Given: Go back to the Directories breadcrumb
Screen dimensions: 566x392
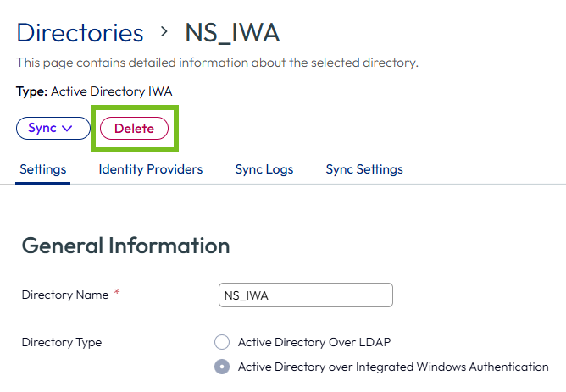Looking at the screenshot, I should [80, 33].
